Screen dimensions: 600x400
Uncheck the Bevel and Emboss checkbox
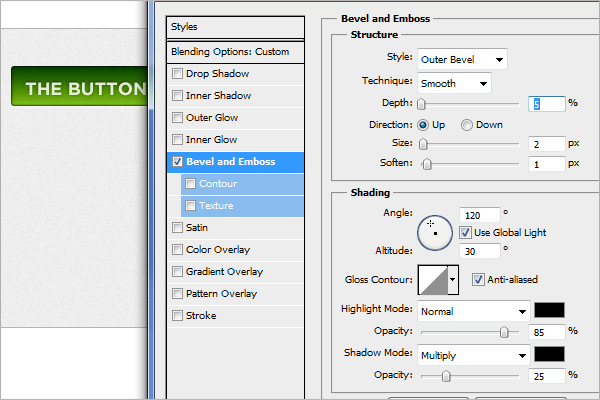[x=177, y=162]
